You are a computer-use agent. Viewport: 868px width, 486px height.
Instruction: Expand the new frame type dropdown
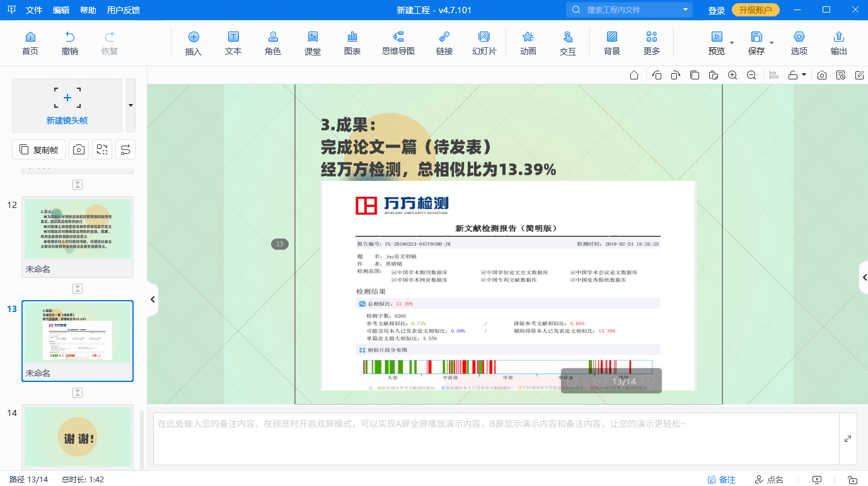(130, 105)
